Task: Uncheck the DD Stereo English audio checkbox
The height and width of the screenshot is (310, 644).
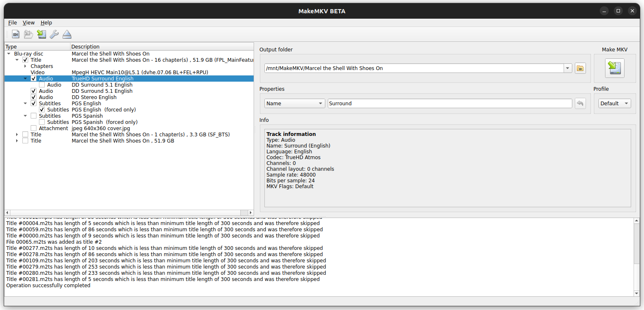Action: pos(34,97)
